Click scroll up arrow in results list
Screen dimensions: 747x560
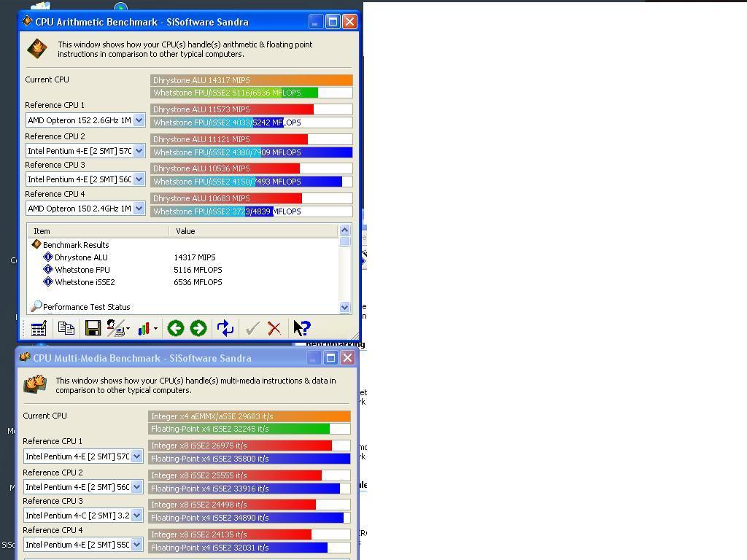tap(344, 230)
